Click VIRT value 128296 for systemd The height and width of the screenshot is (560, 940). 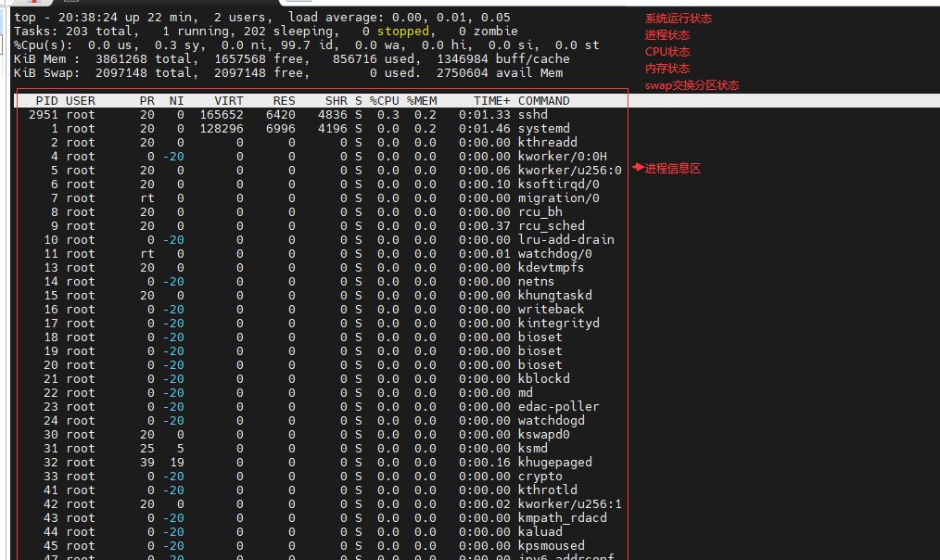(x=222, y=128)
